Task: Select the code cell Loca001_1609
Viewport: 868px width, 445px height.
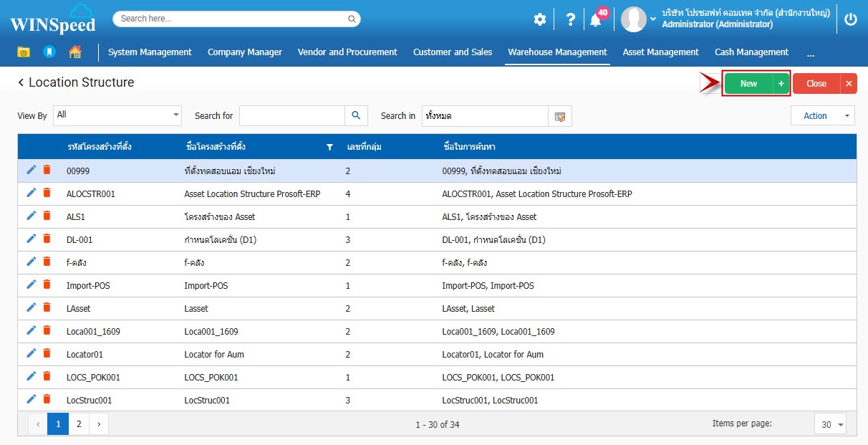Action: click(93, 332)
